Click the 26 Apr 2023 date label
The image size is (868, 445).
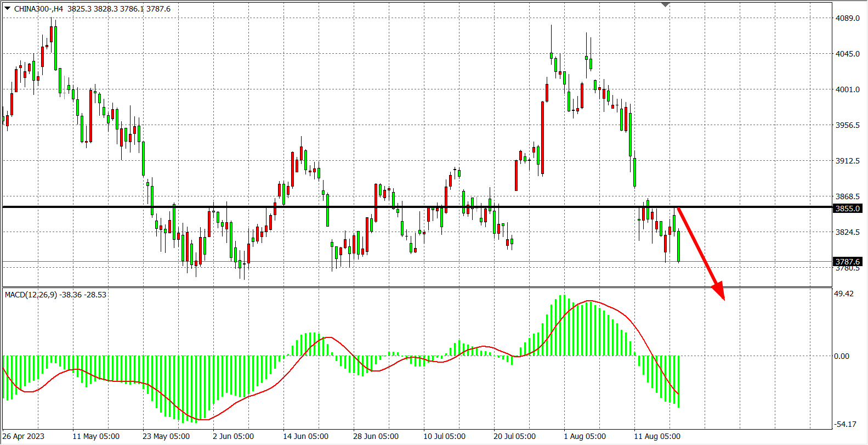(24, 436)
